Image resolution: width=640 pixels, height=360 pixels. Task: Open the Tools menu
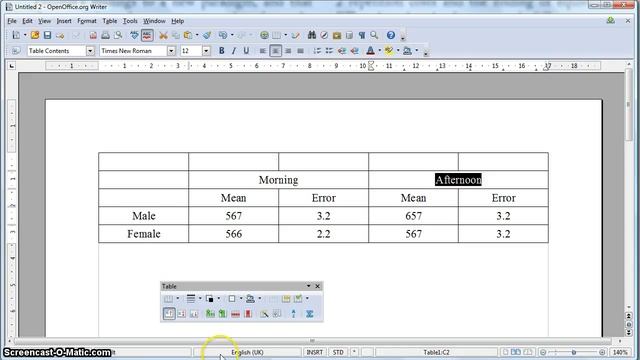[x=130, y=21]
